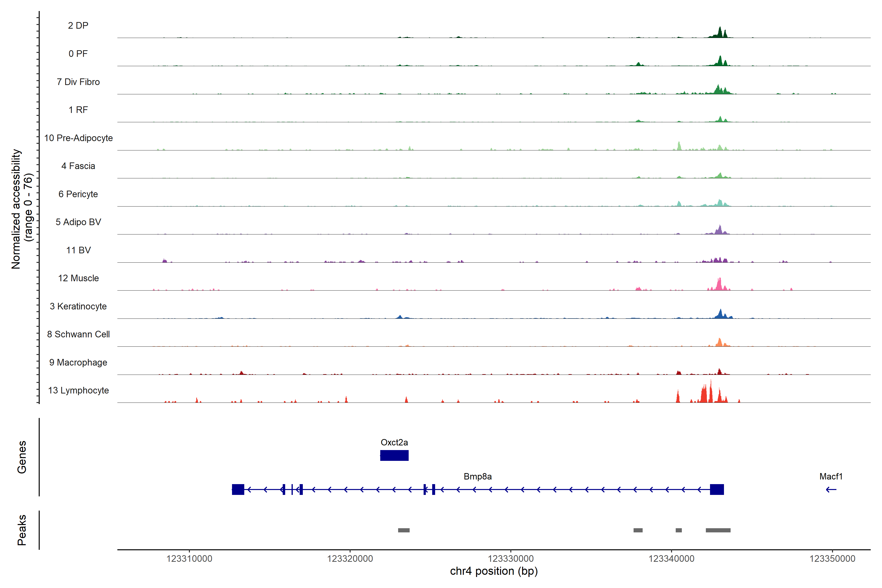Click the Genes panel label
The image size is (882, 588).
[x=22, y=457]
